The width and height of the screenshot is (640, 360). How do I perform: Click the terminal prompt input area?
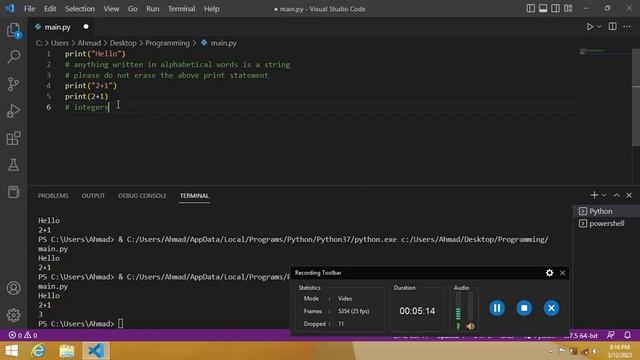pyautogui.click(x=121, y=324)
